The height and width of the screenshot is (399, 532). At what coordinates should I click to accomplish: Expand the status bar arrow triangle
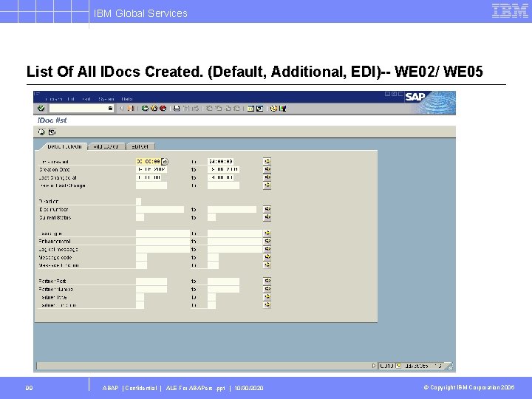point(374,366)
